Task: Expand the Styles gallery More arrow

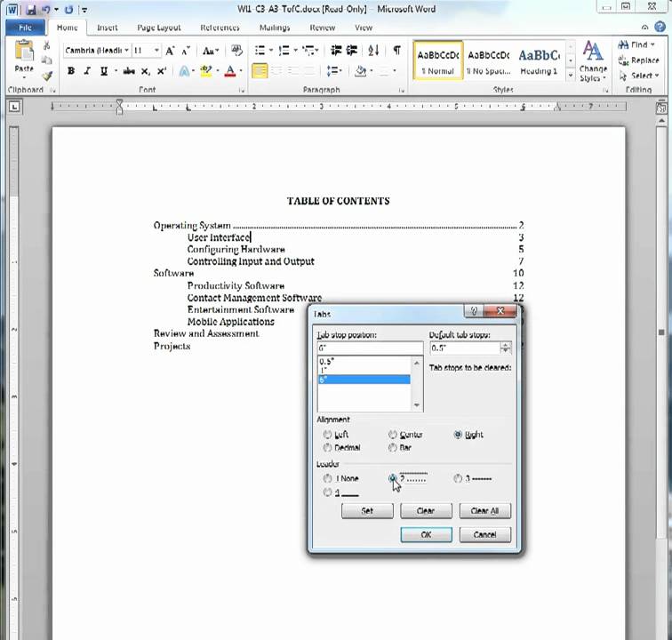Action: [x=571, y=76]
